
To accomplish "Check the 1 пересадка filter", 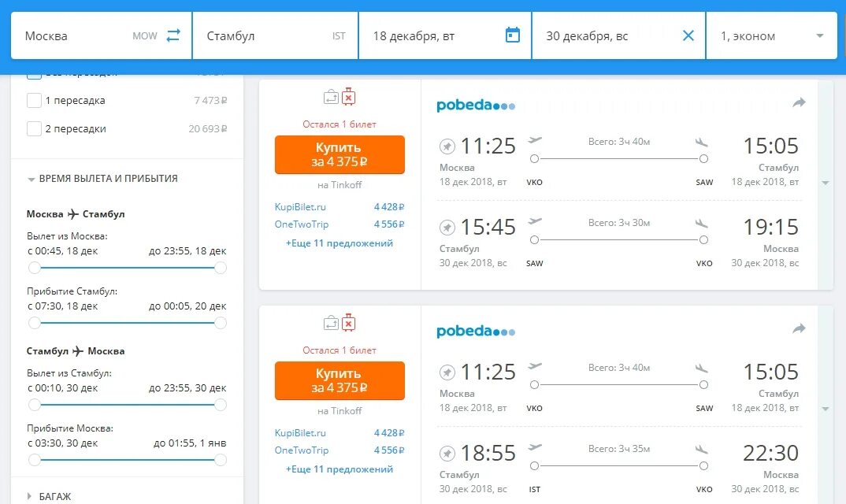I will click(x=34, y=100).
